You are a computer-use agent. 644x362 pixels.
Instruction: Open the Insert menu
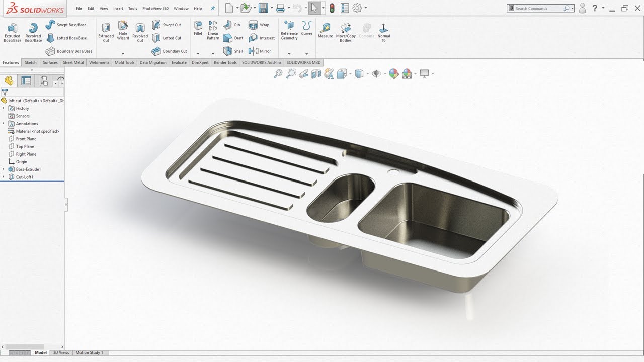pos(118,9)
